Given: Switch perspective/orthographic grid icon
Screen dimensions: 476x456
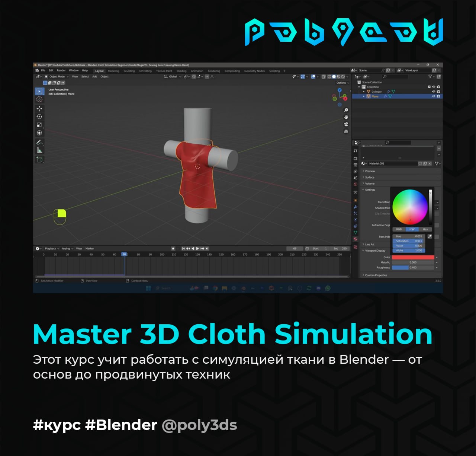Looking at the screenshot, I should tap(346, 131).
